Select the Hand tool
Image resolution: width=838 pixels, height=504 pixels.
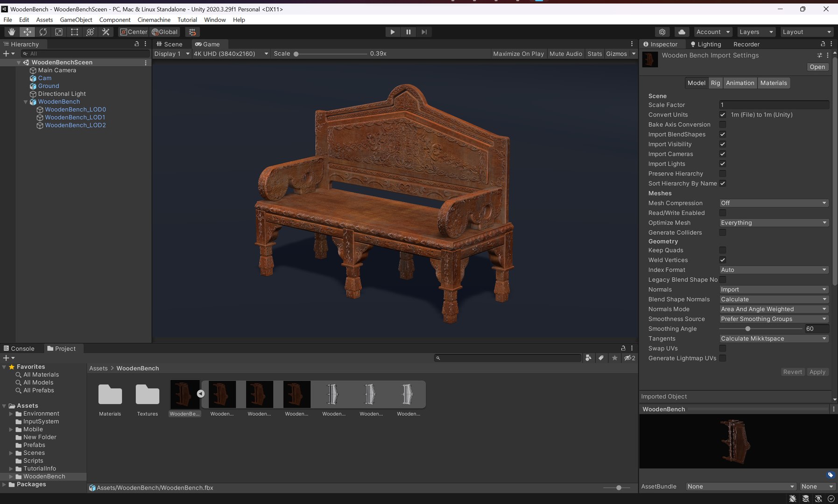(12, 32)
